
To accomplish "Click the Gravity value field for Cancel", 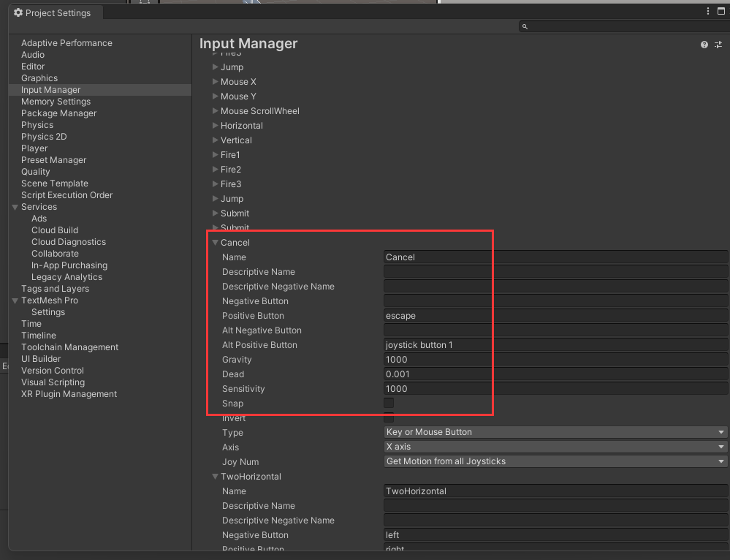I will coord(555,360).
